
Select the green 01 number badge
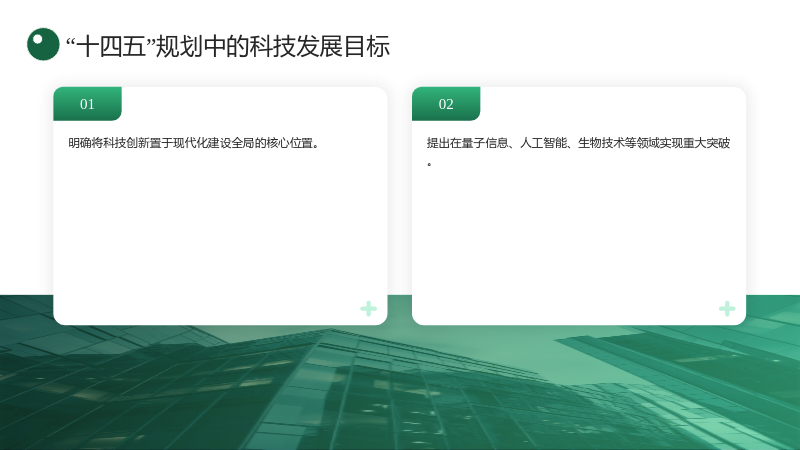coord(87,104)
